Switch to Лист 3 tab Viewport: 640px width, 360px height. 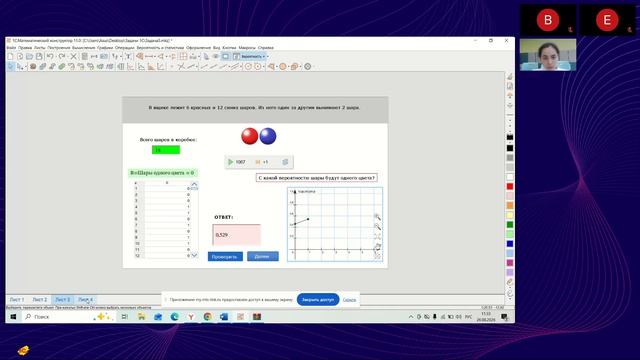coord(62,300)
